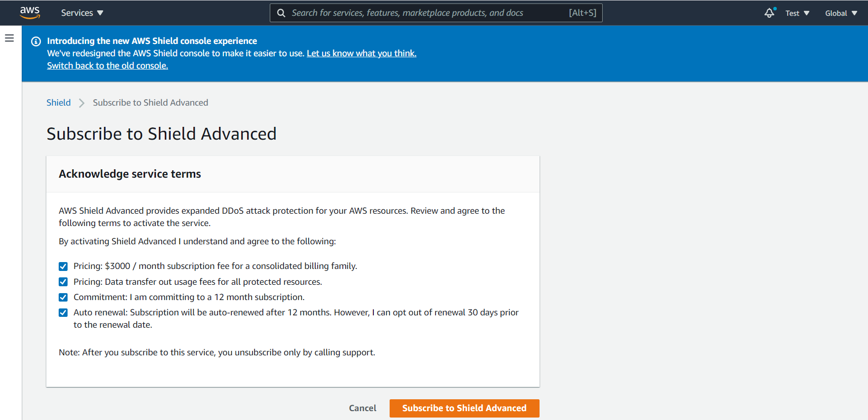Click the 'Acknowledge service terms' heading

click(130, 174)
